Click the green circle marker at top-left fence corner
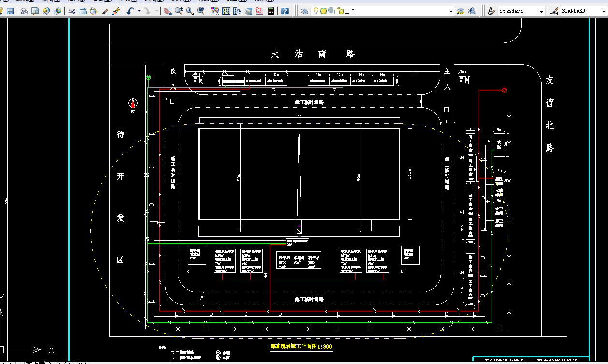Screen dimensions: 608x364 149,77
